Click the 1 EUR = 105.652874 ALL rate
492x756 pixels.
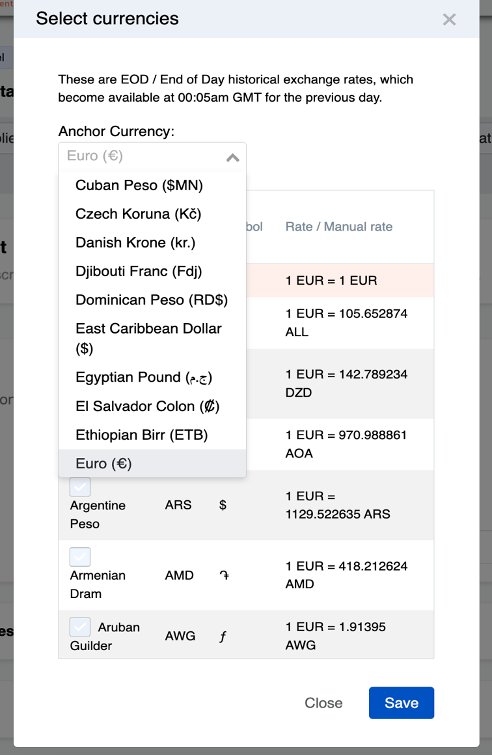[346, 323]
